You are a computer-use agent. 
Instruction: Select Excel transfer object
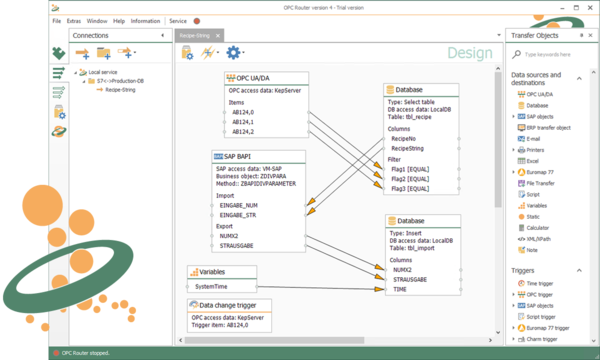coord(532,161)
